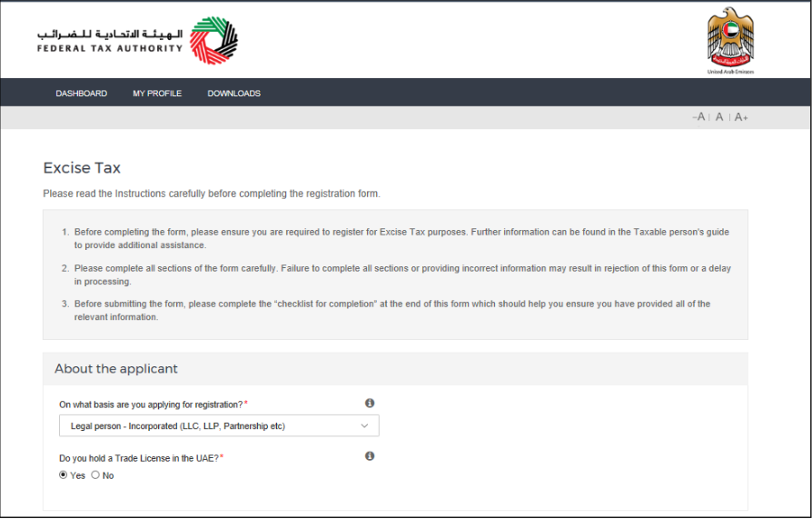
Task: Increase font size with A+
Action: pos(741,117)
